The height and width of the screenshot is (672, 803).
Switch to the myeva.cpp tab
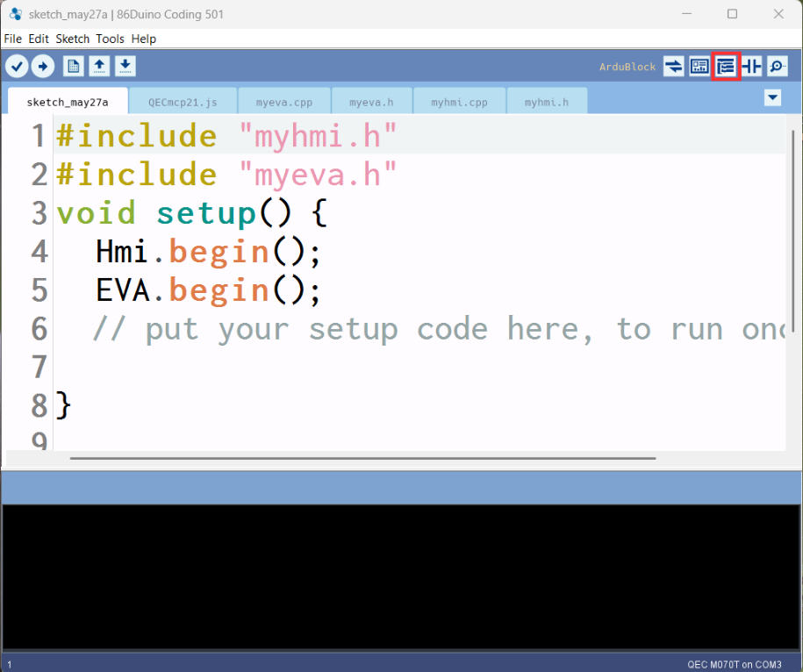(x=284, y=102)
